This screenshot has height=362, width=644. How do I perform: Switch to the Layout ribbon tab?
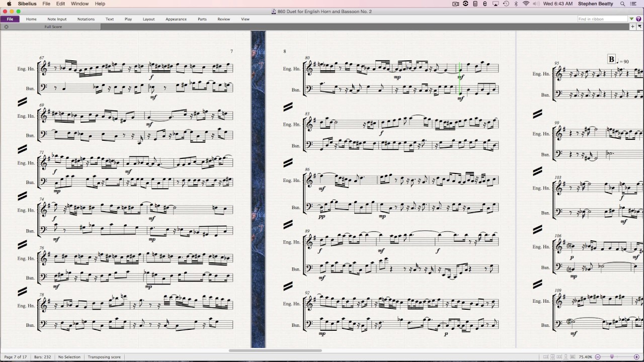148,19
